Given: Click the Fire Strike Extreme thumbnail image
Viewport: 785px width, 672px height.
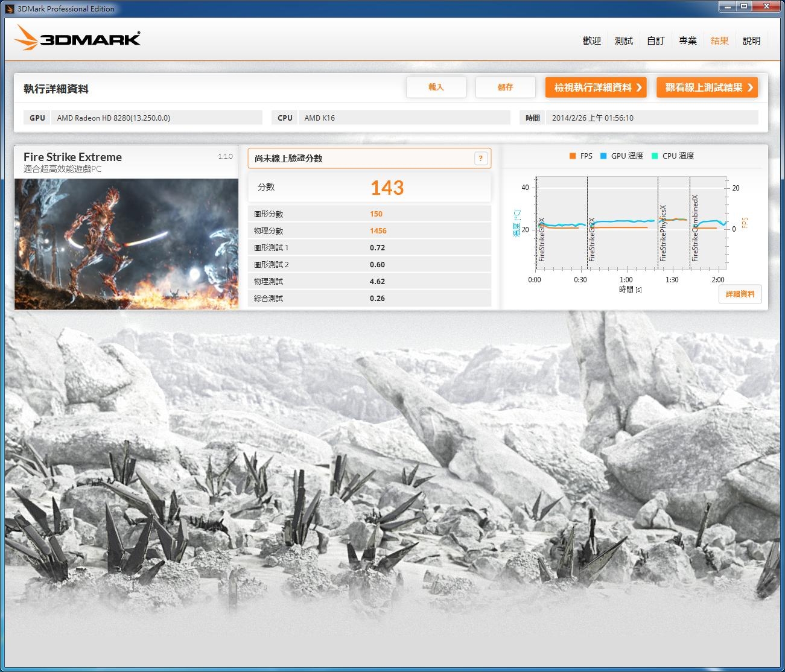Looking at the screenshot, I should click(x=126, y=244).
